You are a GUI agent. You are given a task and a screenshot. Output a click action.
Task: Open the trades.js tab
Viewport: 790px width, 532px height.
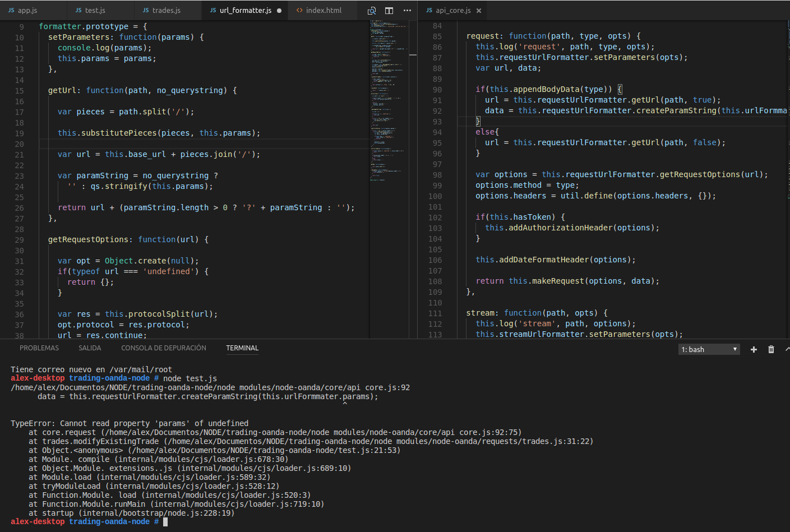161,11
